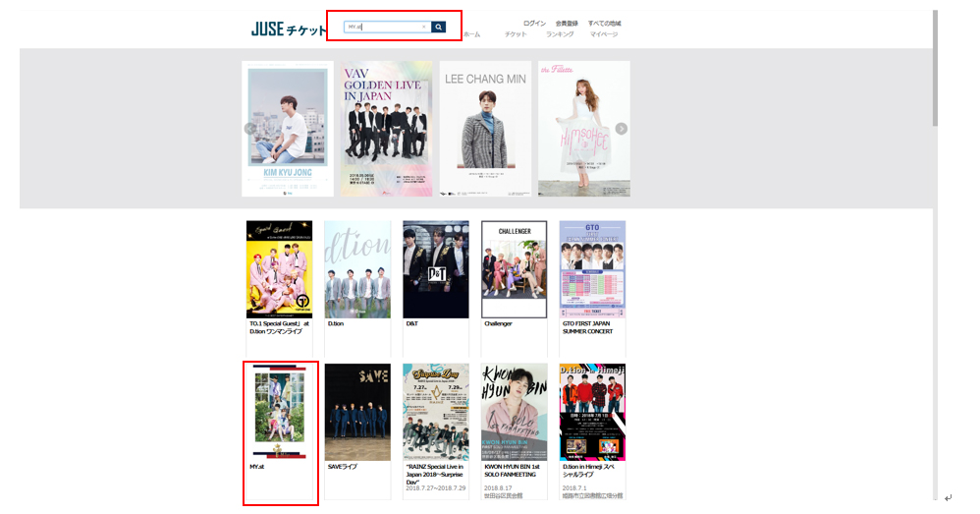Open the KIM KYU JONG banner poster

[288, 129]
